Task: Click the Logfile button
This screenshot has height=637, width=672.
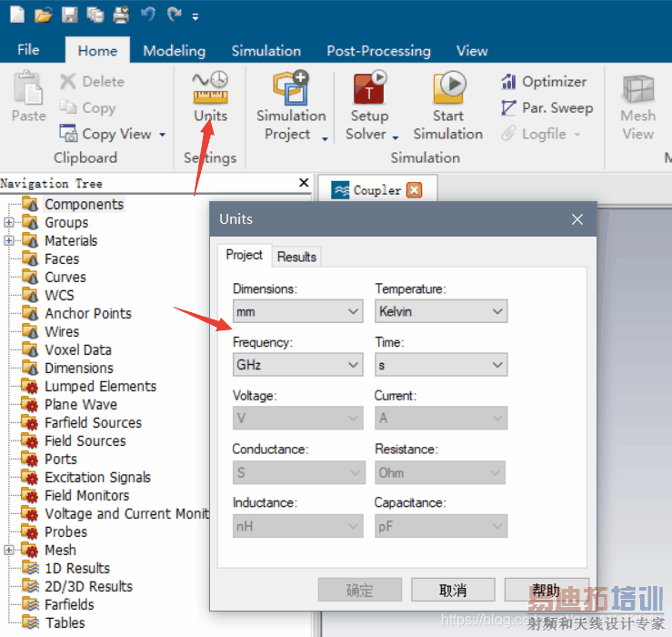Action: [540, 134]
